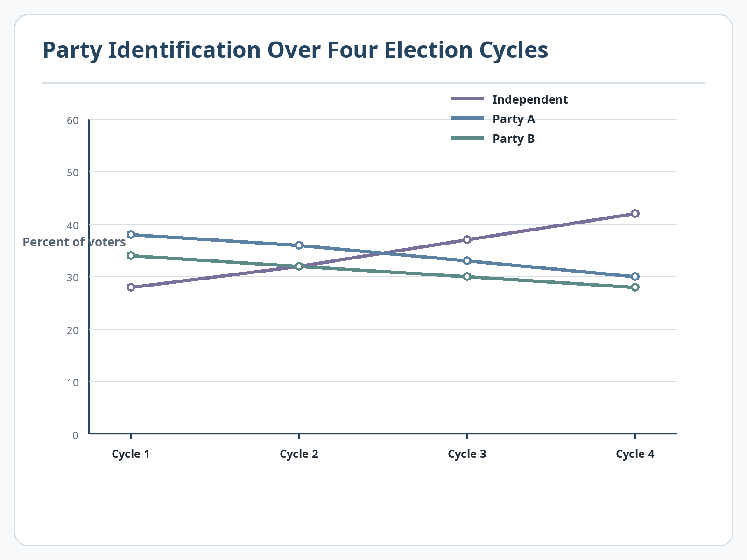Click the Party A data point at Cycle 2
Viewport: 747px width, 560px height.
pos(299,245)
